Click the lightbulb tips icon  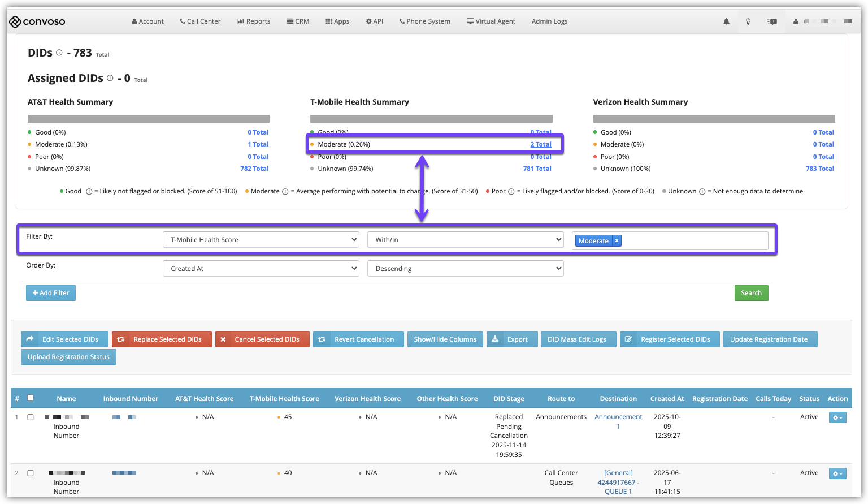click(748, 21)
